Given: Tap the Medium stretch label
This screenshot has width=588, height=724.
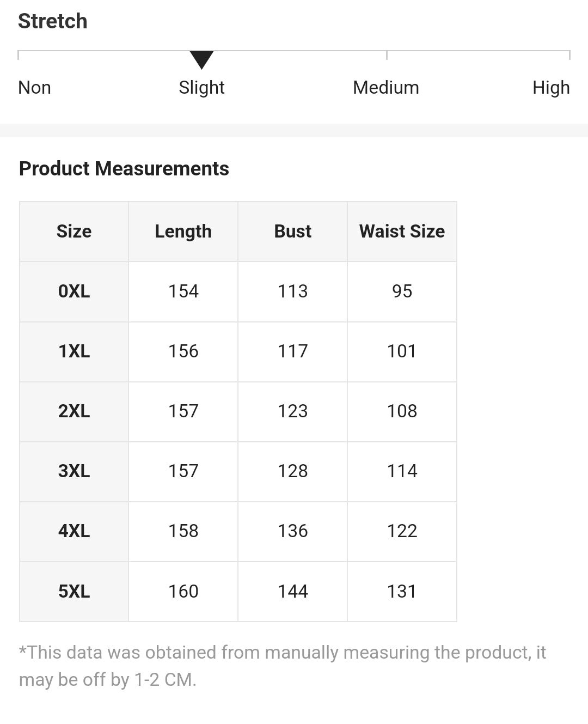Looking at the screenshot, I should [385, 88].
